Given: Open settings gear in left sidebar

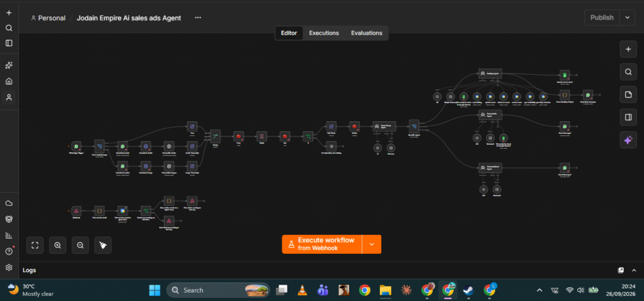Looking at the screenshot, I should (x=9, y=267).
